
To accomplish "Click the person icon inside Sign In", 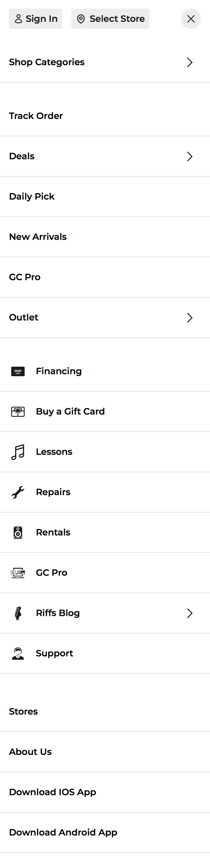I will (19, 19).
